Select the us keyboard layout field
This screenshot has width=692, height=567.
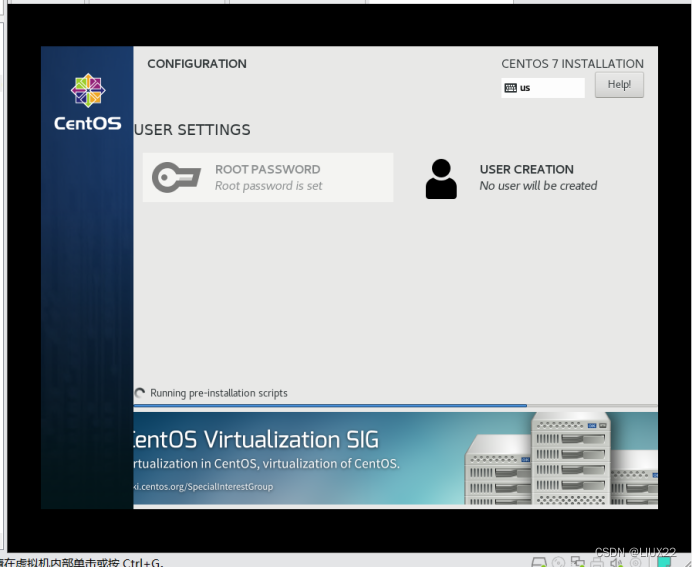[543, 88]
